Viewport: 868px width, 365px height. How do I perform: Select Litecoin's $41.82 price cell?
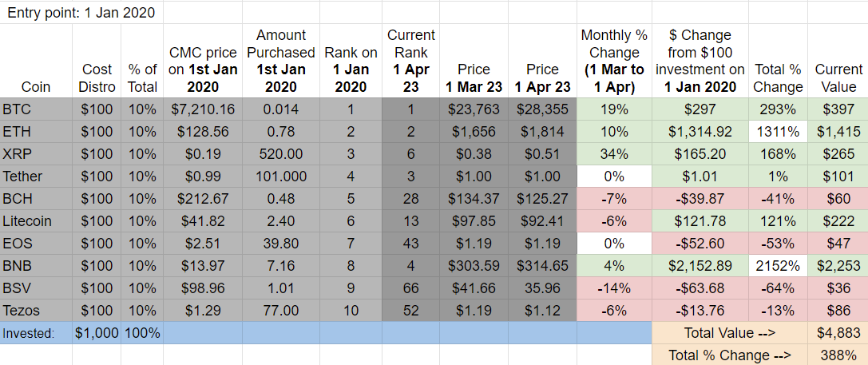coord(203,221)
